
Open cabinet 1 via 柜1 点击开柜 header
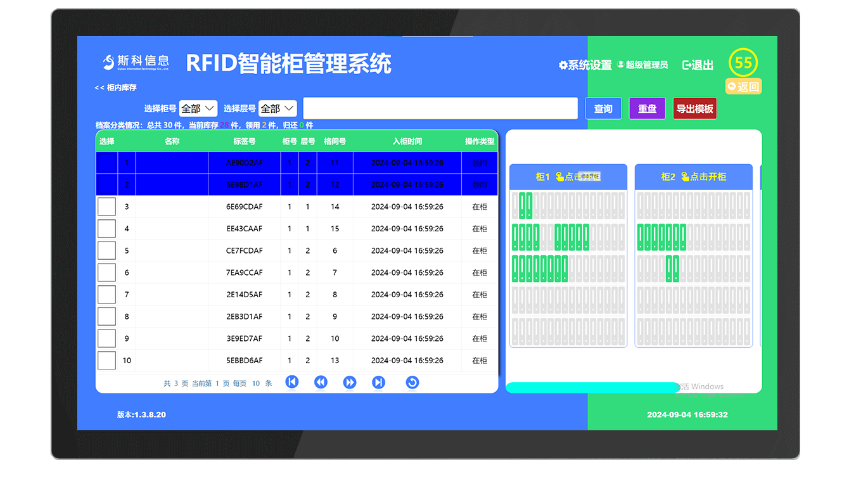567,177
